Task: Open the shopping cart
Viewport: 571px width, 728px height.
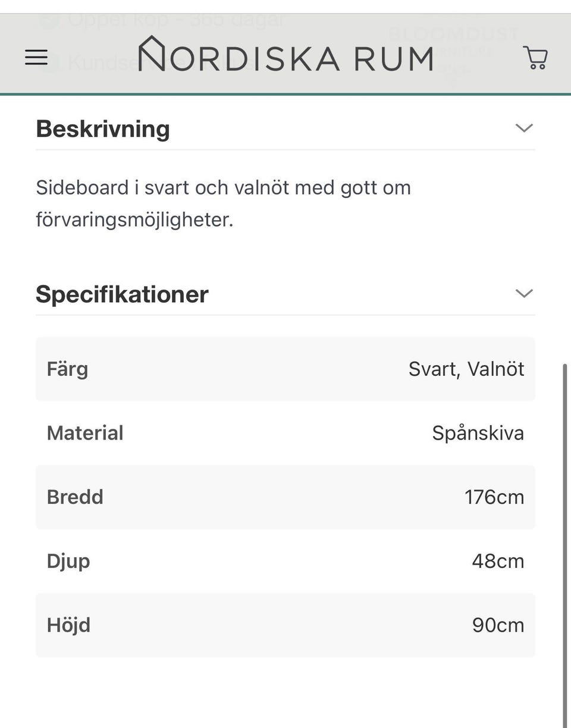Action: tap(535, 58)
